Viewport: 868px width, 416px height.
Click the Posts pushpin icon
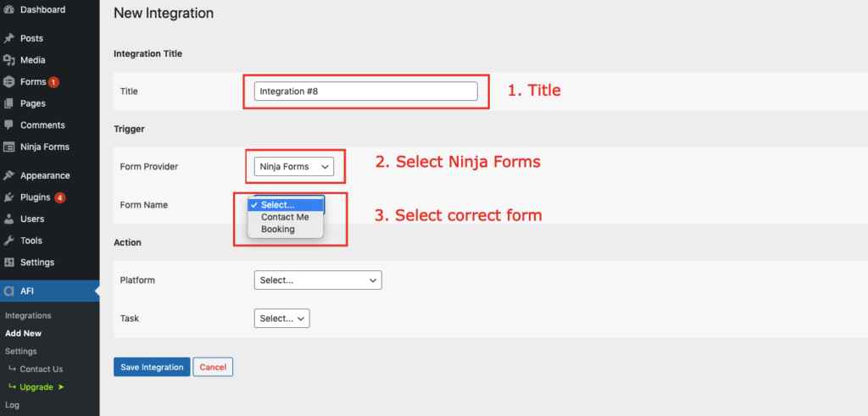pos(8,38)
